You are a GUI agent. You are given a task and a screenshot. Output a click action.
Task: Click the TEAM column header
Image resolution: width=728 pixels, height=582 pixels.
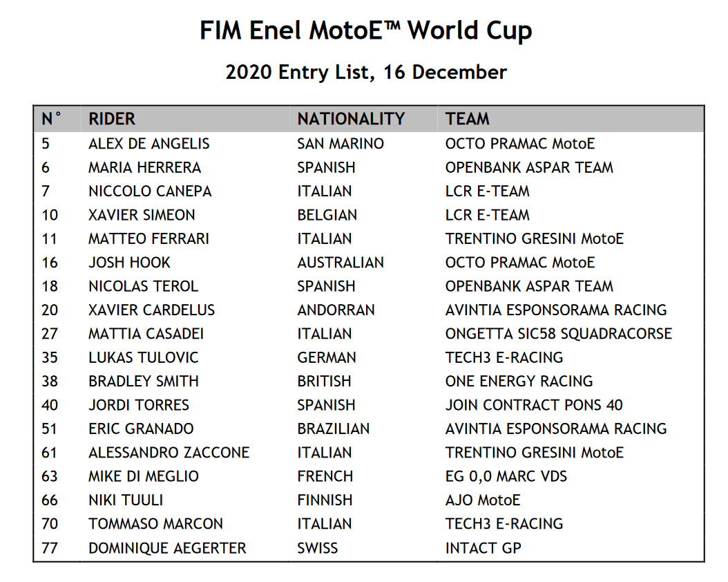[467, 119]
